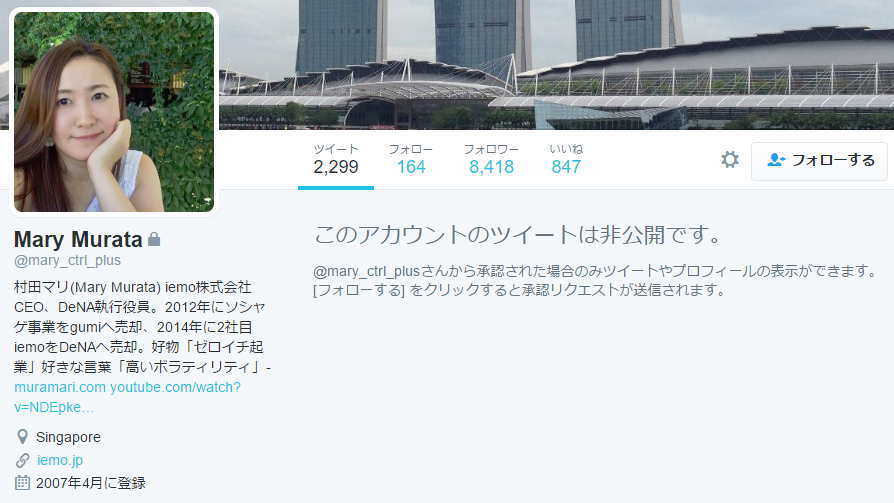This screenshot has height=503, width=894.
Task: Open the gear settings menu
Action: tap(730, 160)
